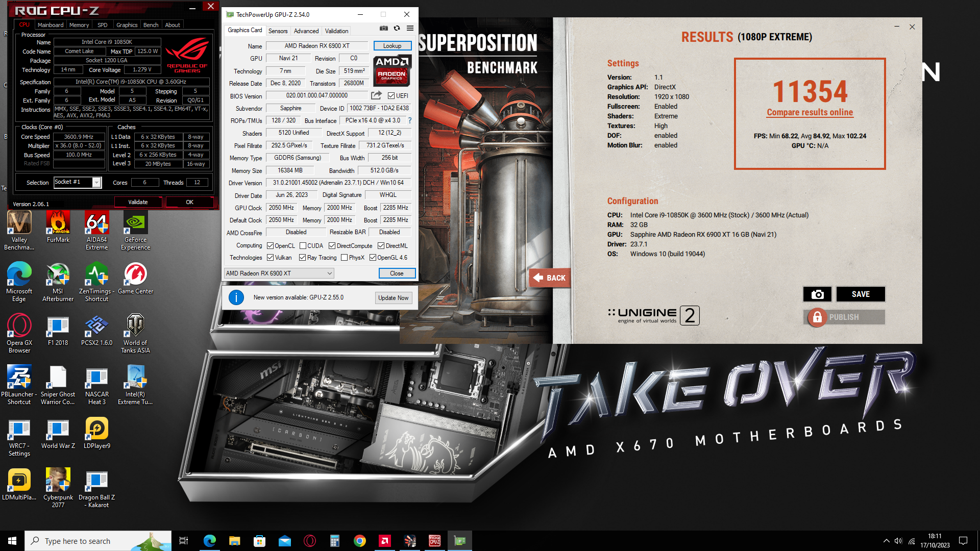Screen dimensions: 980x551
Task: Open F1 2018 desktop icon
Action: coord(58,330)
